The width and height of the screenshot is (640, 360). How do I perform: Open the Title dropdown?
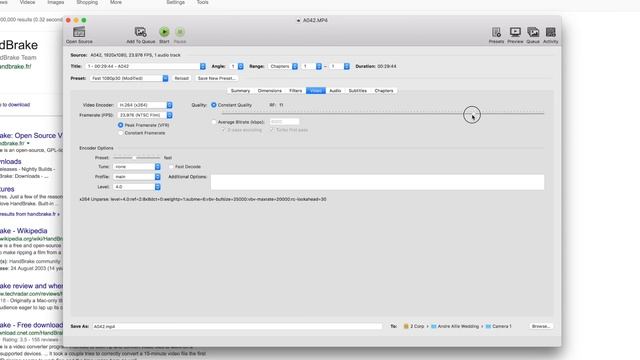pos(146,66)
